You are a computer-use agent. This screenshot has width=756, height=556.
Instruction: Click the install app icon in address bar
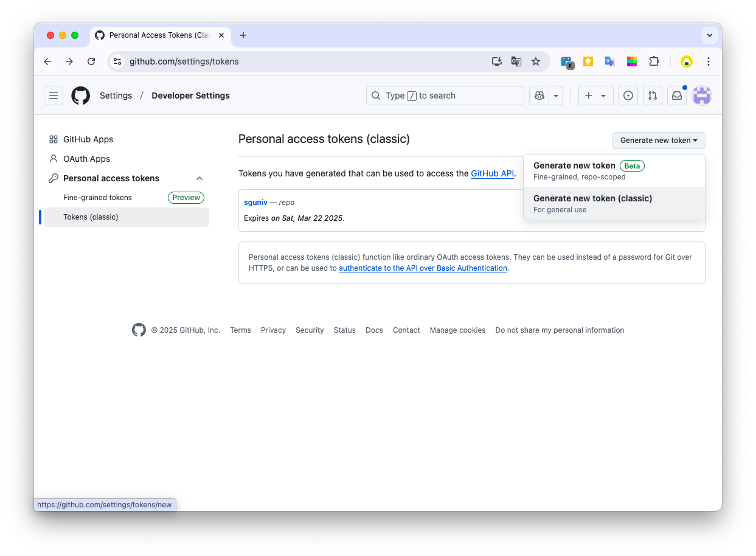[497, 61]
